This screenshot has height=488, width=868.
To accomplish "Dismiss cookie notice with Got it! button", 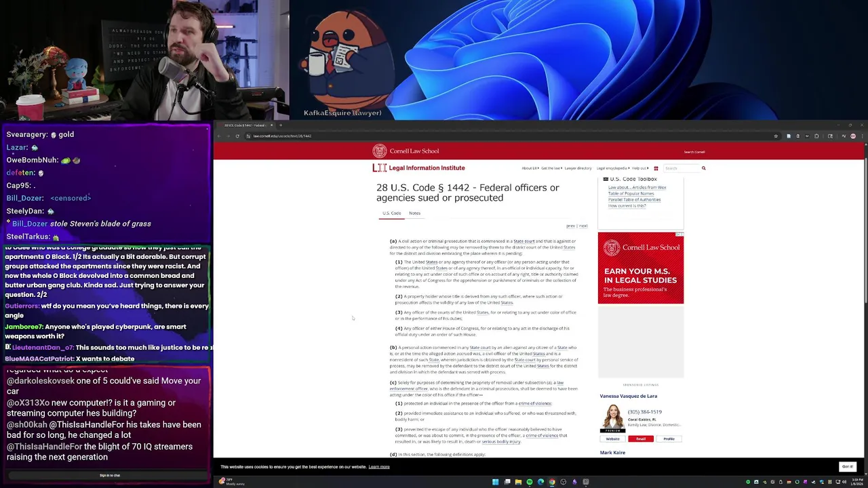I will [847, 466].
